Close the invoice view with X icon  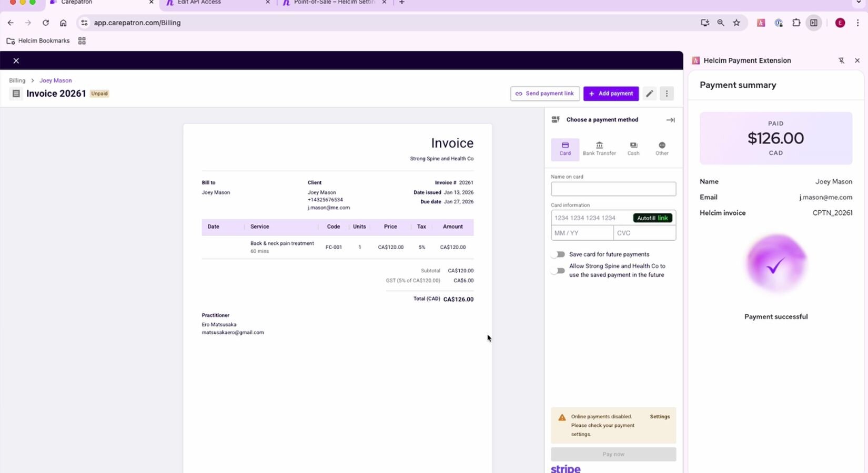tap(16, 61)
